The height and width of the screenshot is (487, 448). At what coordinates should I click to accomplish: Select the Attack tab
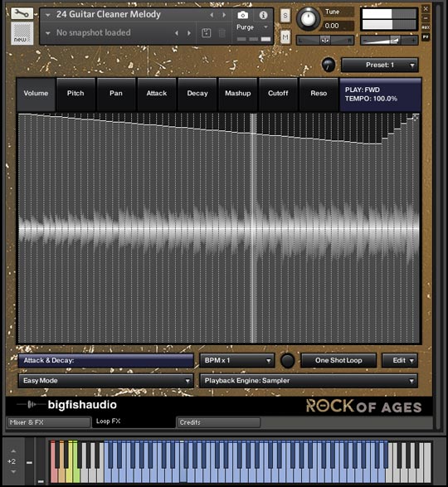pyautogui.click(x=157, y=94)
